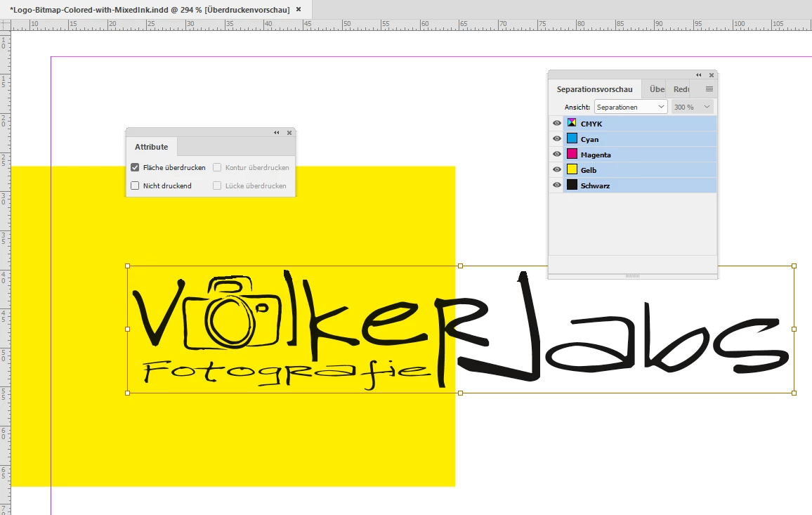
Task: Select the CMYK row label
Action: 591,124
